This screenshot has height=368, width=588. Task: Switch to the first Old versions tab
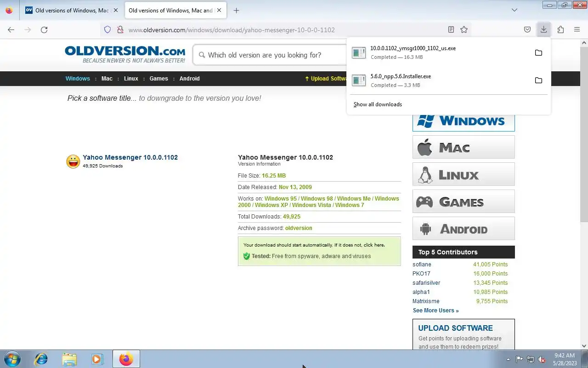(72, 10)
